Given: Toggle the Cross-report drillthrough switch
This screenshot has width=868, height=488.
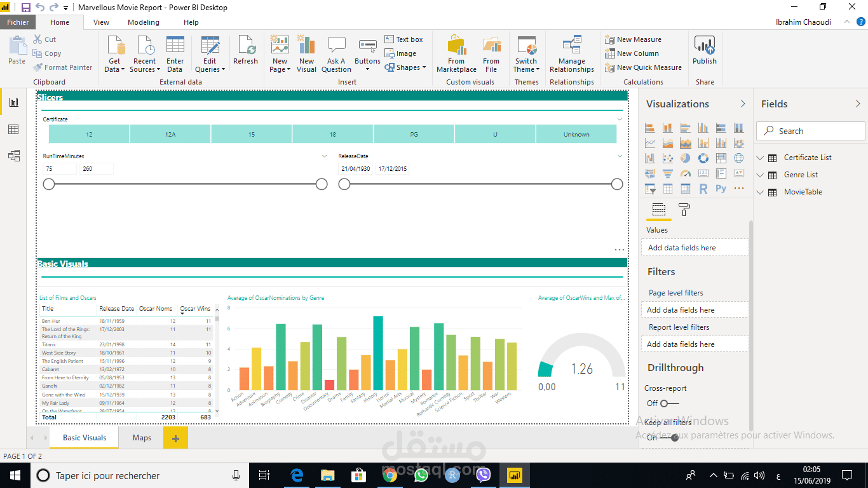Looking at the screenshot, I should [670, 403].
